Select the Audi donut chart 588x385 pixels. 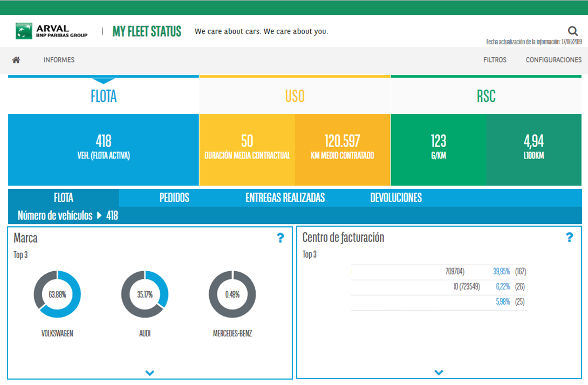point(145,293)
